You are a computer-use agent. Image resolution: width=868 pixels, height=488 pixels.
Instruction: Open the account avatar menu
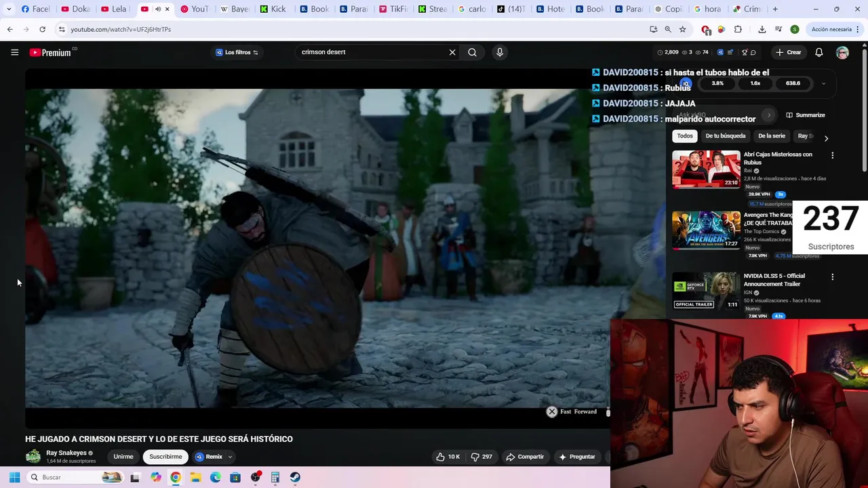coord(842,52)
